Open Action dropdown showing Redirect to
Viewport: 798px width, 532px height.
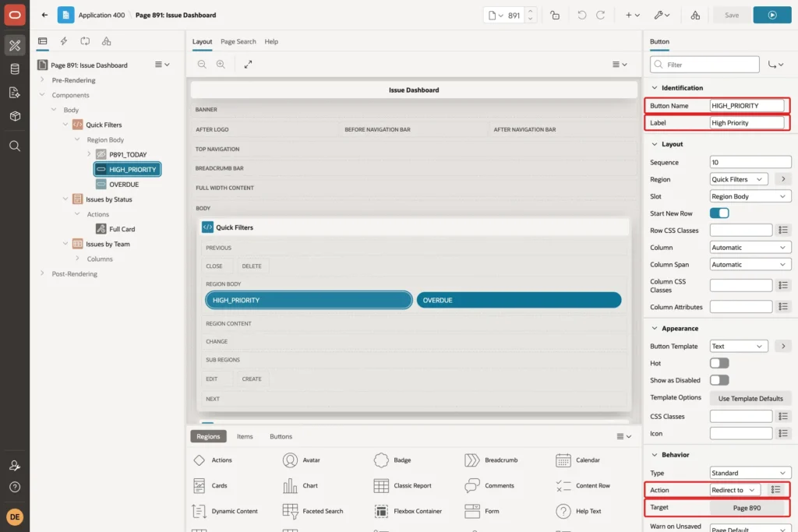coord(735,490)
